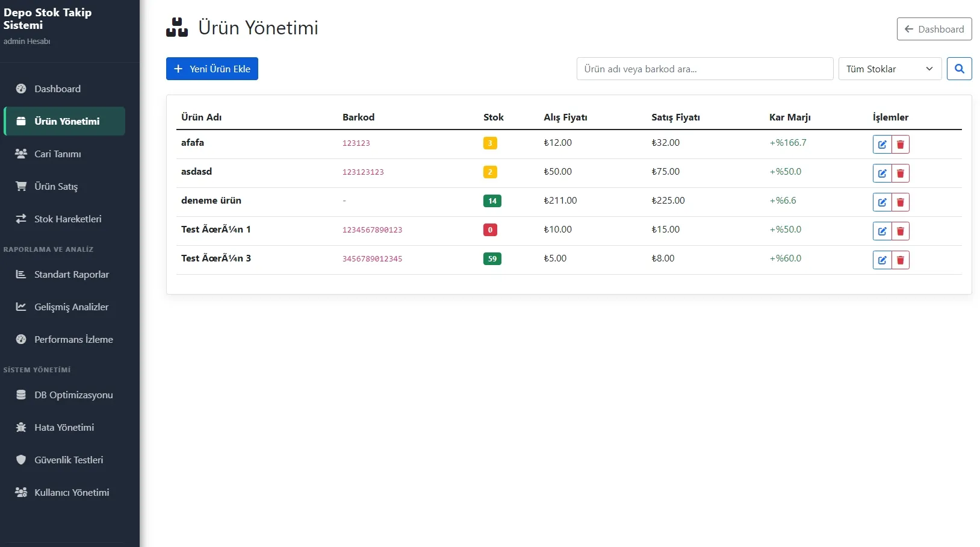Edit the Test Ürün 3 product
Viewport: 980px width, 547px height.
[x=882, y=260]
